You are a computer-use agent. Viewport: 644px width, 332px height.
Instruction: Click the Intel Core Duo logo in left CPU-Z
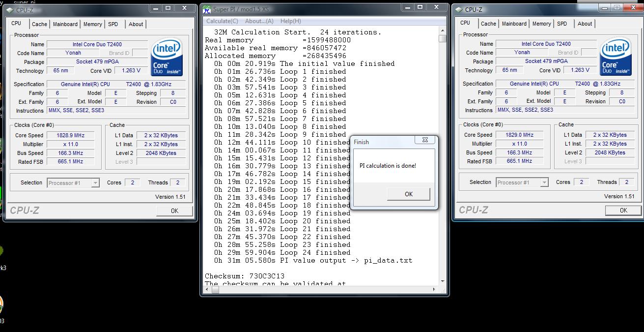[167, 58]
